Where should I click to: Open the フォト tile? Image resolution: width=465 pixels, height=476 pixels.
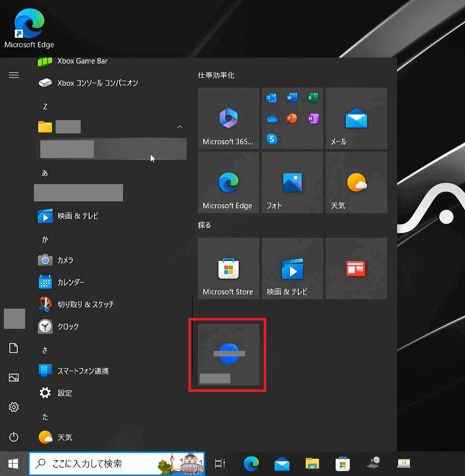tap(293, 183)
